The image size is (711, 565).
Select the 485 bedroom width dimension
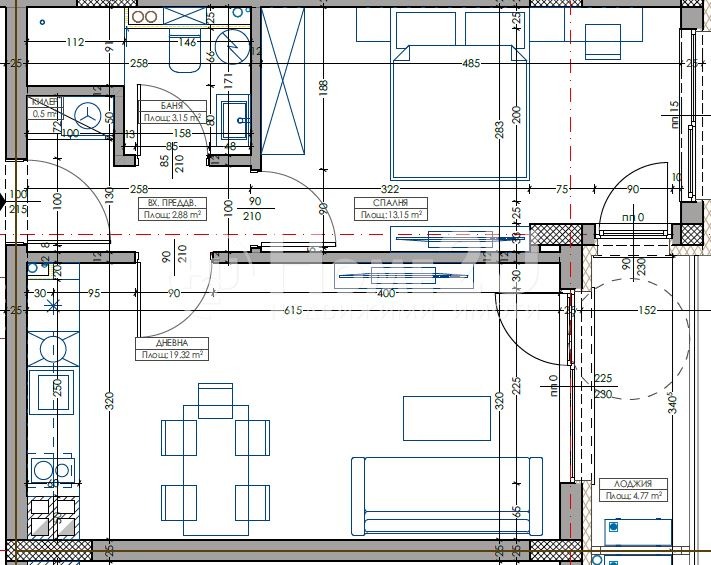coord(471,64)
